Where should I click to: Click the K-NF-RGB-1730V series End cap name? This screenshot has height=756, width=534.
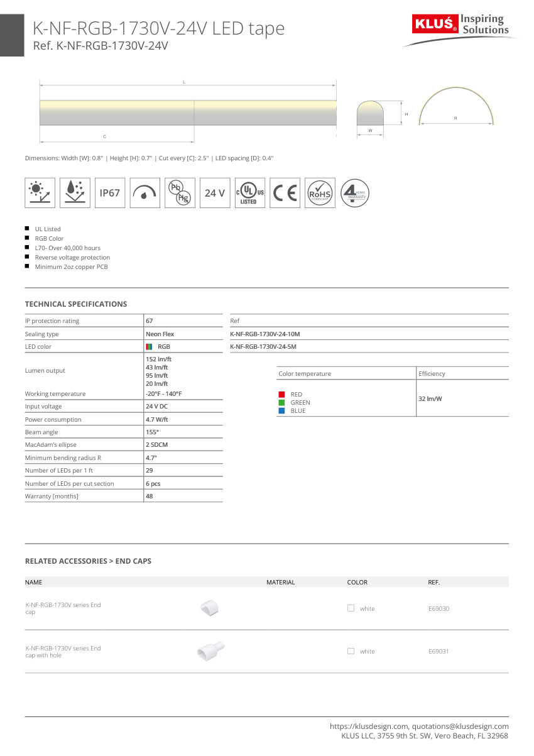click(63, 608)
